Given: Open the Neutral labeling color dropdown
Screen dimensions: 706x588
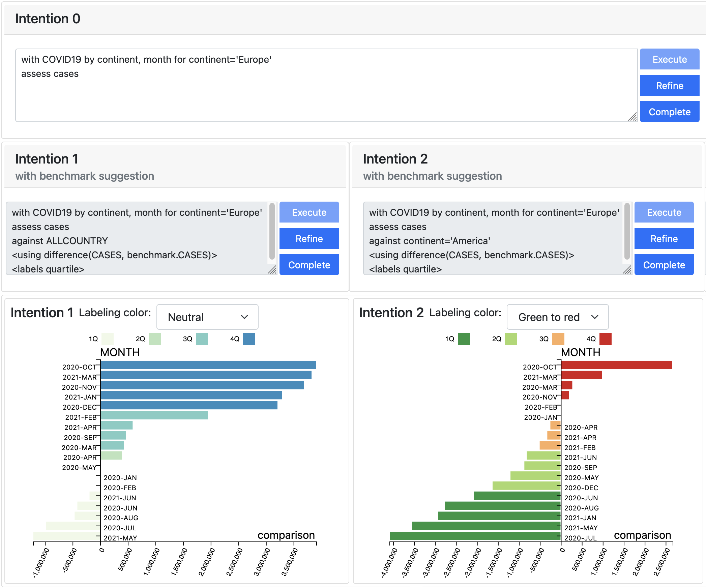Looking at the screenshot, I should pyautogui.click(x=207, y=317).
